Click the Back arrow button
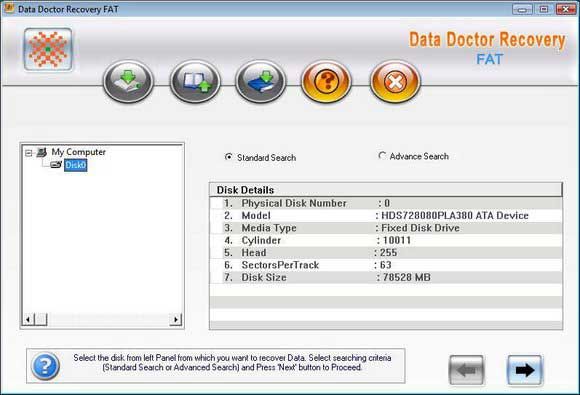580x395 pixels. click(x=466, y=370)
